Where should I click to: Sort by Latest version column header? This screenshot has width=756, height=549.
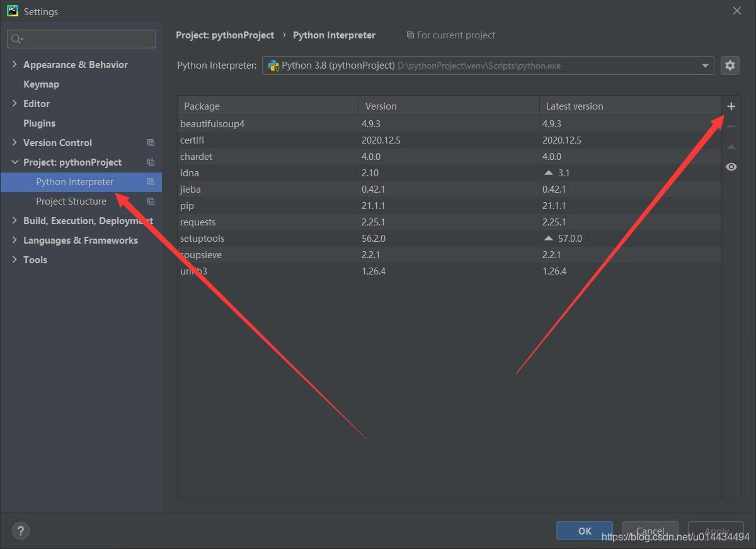click(630, 106)
